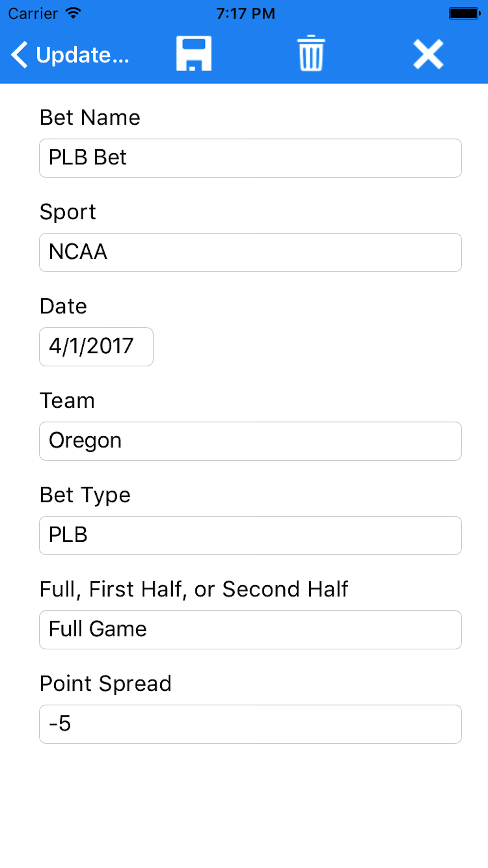
Task: Tap the 7:17 PM clock
Action: pyautogui.click(x=246, y=14)
